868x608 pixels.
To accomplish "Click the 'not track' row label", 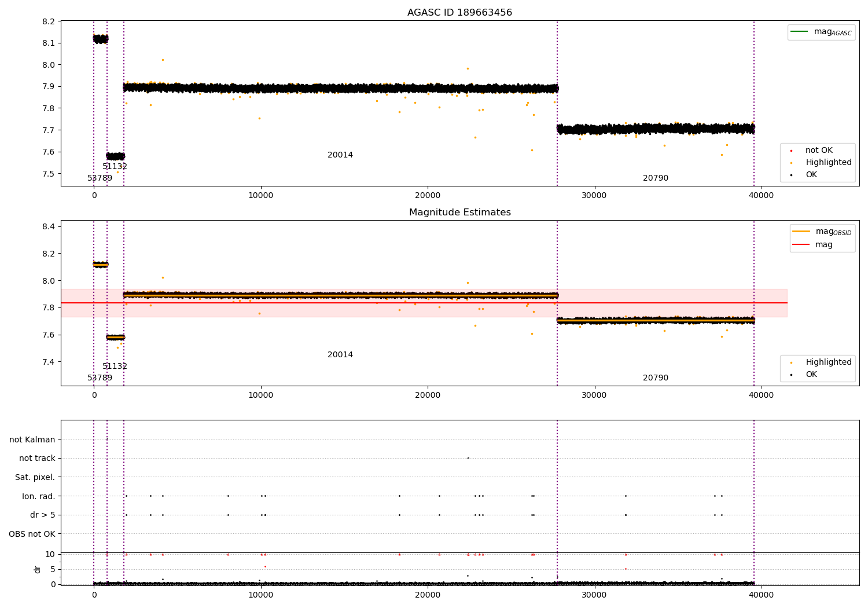I will click(x=37, y=459).
